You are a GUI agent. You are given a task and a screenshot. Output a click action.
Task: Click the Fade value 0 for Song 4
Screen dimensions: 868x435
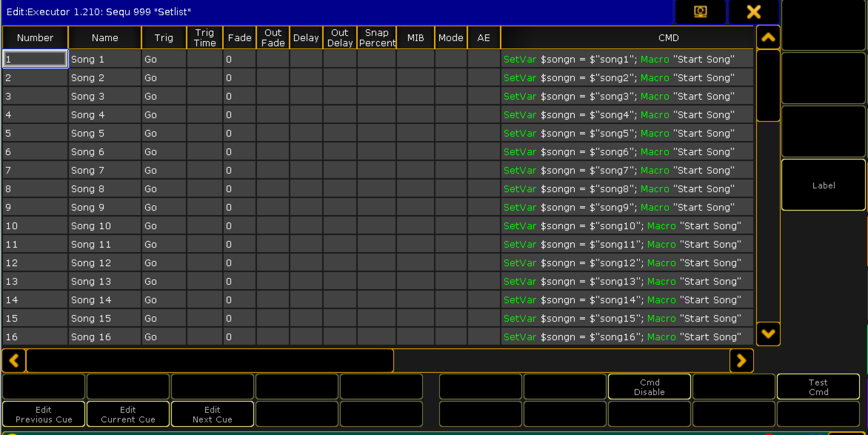click(239, 114)
